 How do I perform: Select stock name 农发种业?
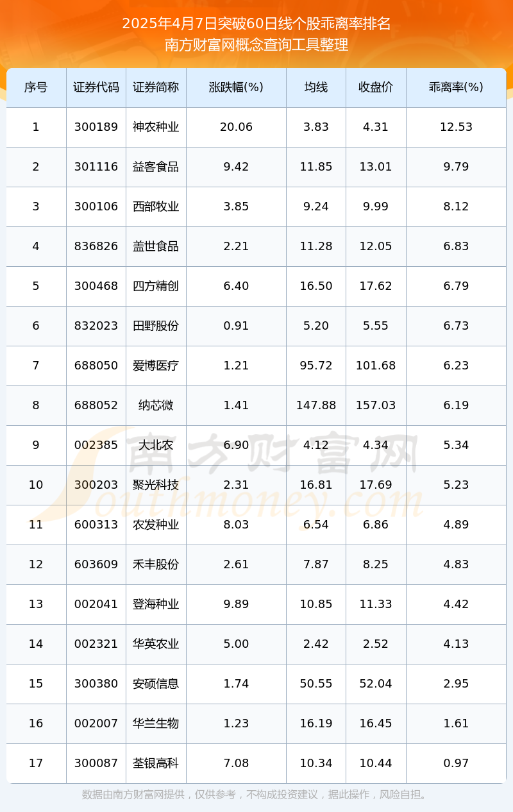[x=156, y=525]
